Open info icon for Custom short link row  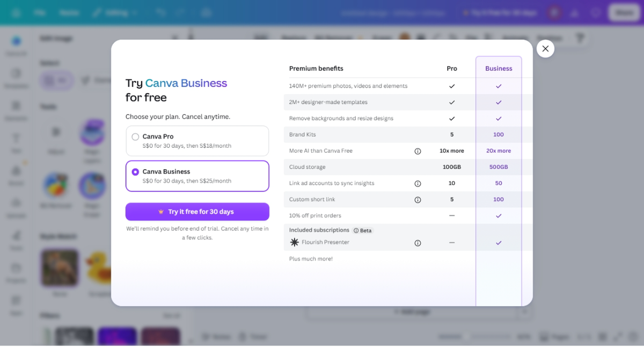point(418,200)
